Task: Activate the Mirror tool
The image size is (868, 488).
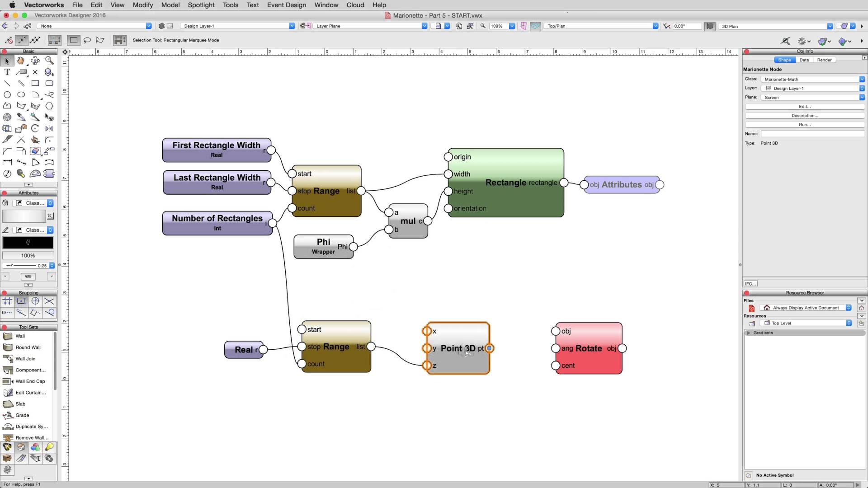Action: click(49, 128)
